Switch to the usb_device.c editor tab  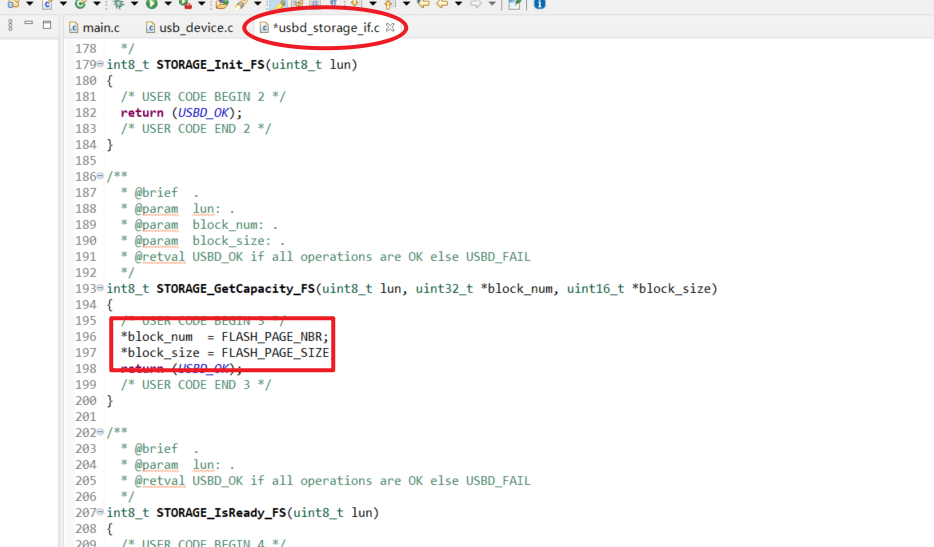point(190,27)
